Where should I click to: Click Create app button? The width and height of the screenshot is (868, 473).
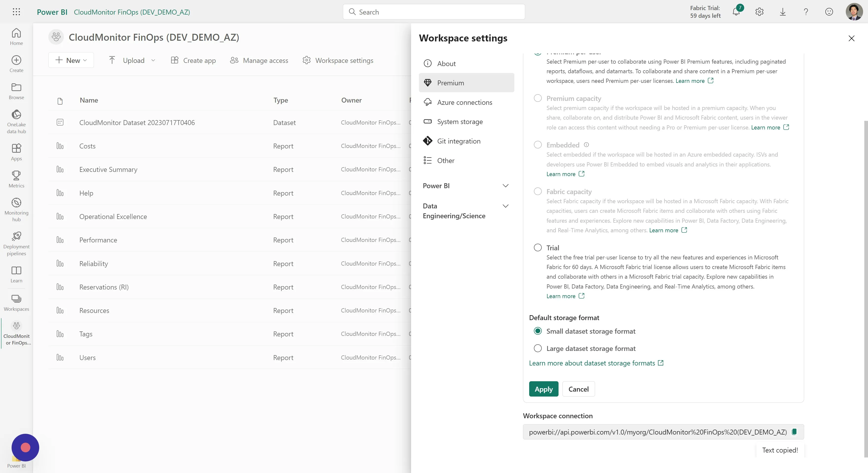(193, 60)
